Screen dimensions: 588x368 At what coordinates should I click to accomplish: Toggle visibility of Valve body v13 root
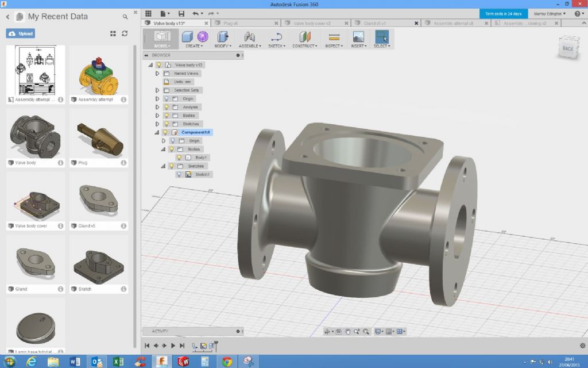point(159,65)
